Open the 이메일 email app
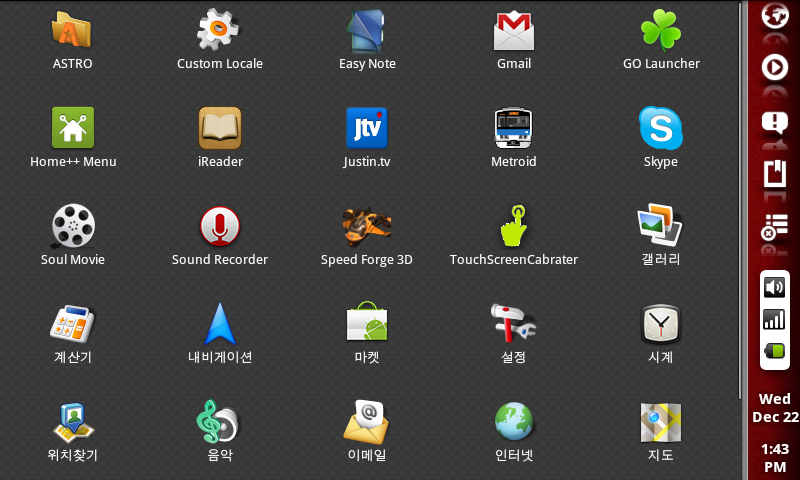800x480 pixels. [x=366, y=421]
